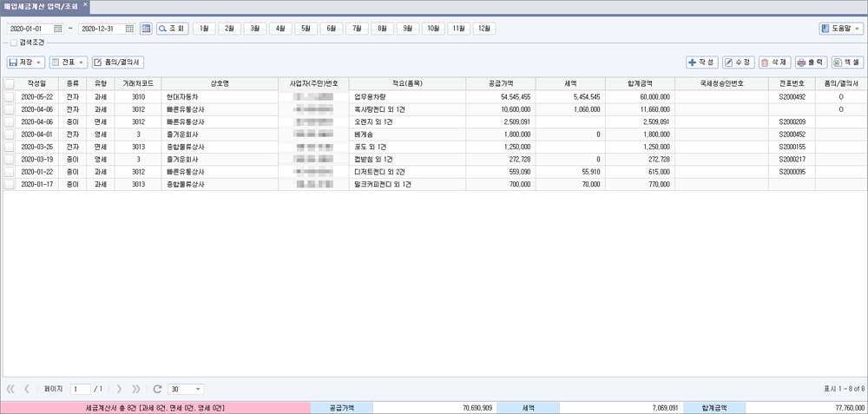The height and width of the screenshot is (414, 868).
Task: Sort by the 합계금액 column header
Action: tap(640, 83)
